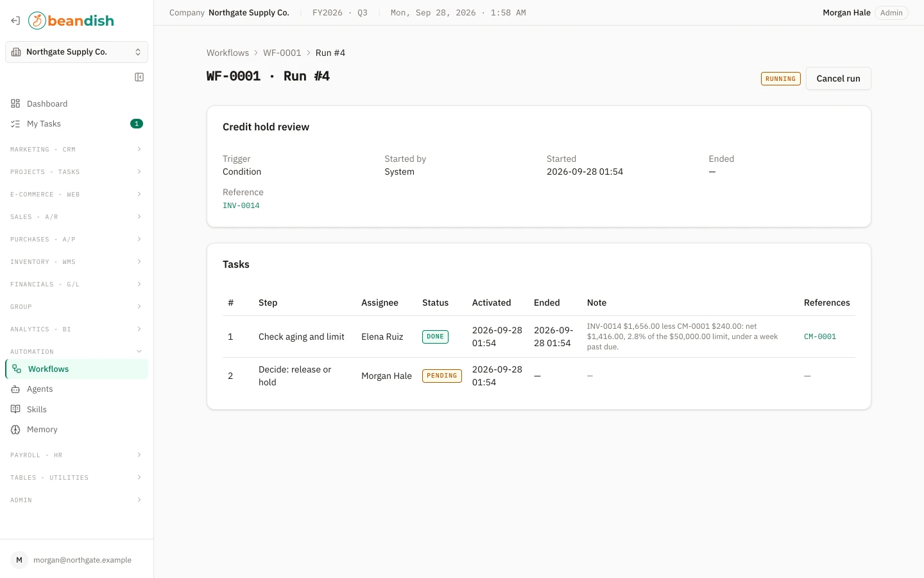The image size is (924, 578).
Task: Open the Skills book icon
Action: click(x=15, y=409)
